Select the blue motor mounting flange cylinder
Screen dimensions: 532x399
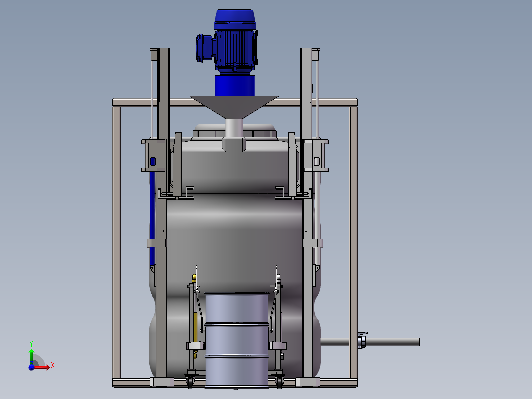point(234,85)
